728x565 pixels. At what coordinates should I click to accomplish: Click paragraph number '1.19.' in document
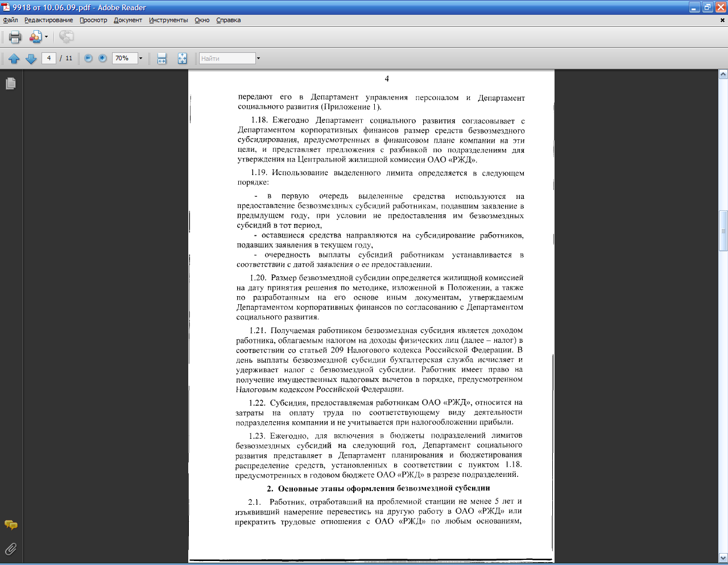pos(259,173)
